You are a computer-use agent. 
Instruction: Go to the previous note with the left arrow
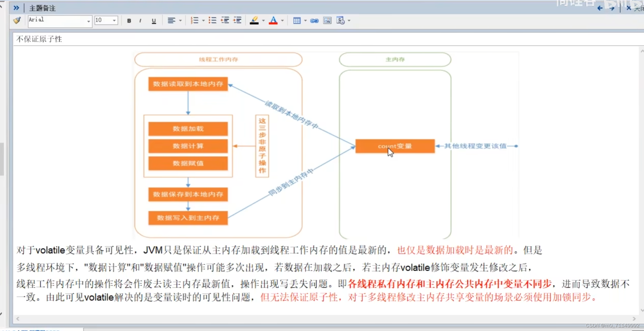pos(600,8)
